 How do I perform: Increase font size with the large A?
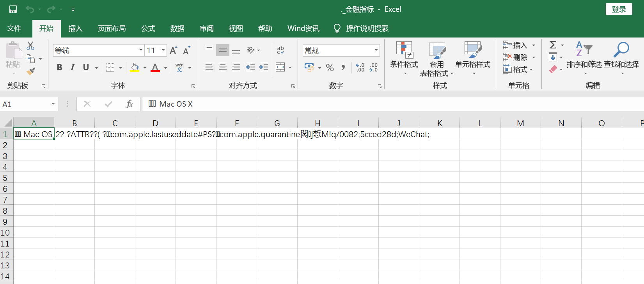[x=173, y=50]
